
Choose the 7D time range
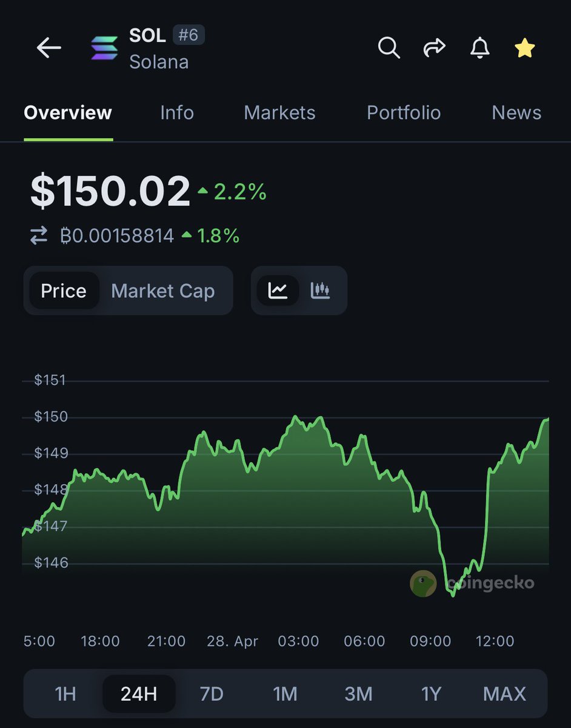pyautogui.click(x=212, y=694)
